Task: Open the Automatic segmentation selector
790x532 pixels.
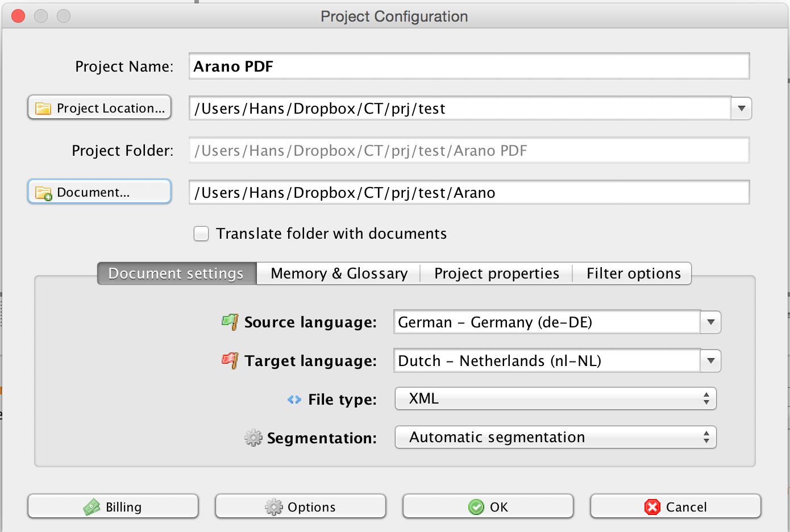Action: (555, 437)
